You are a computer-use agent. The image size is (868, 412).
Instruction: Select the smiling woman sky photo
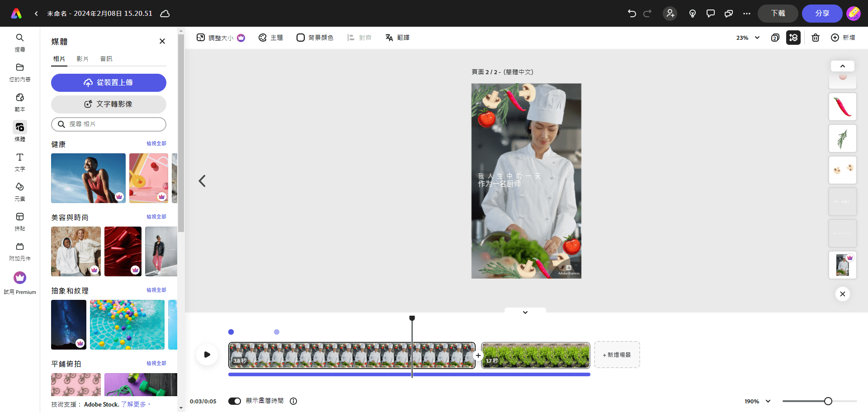(x=88, y=178)
